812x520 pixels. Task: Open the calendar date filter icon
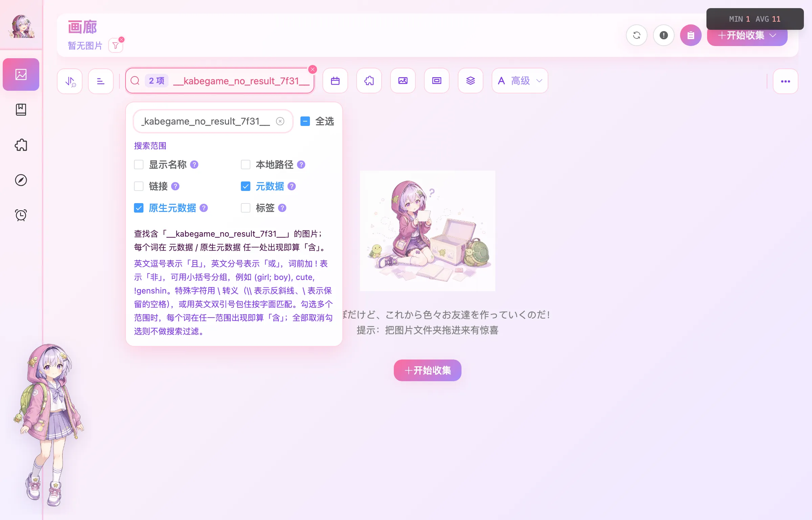click(335, 81)
